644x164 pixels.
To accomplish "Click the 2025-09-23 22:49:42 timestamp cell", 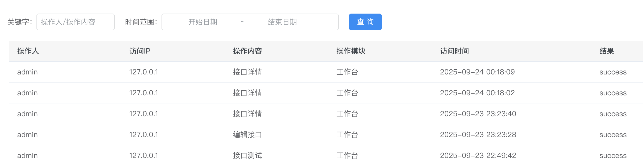I will [478, 155].
